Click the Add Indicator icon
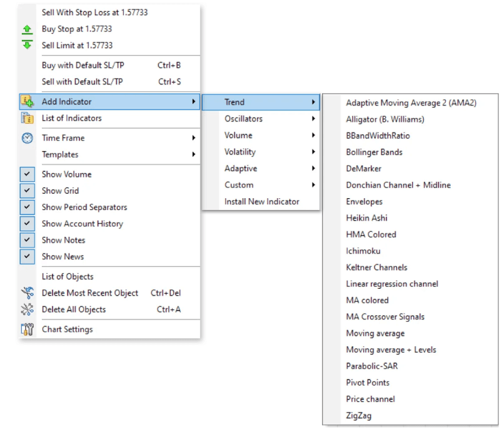The image size is (504, 430). coord(27,101)
